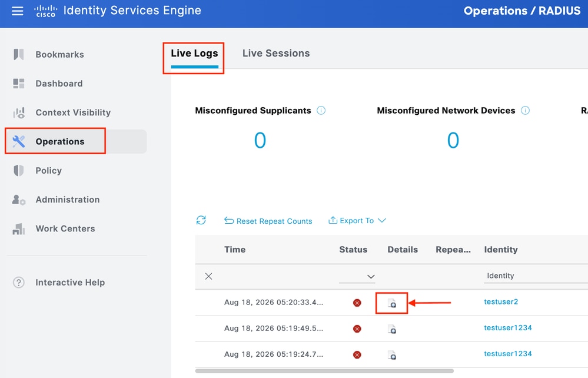Open details for testuser2 log entry
Viewport: 588px width, 378px height.
click(x=392, y=303)
